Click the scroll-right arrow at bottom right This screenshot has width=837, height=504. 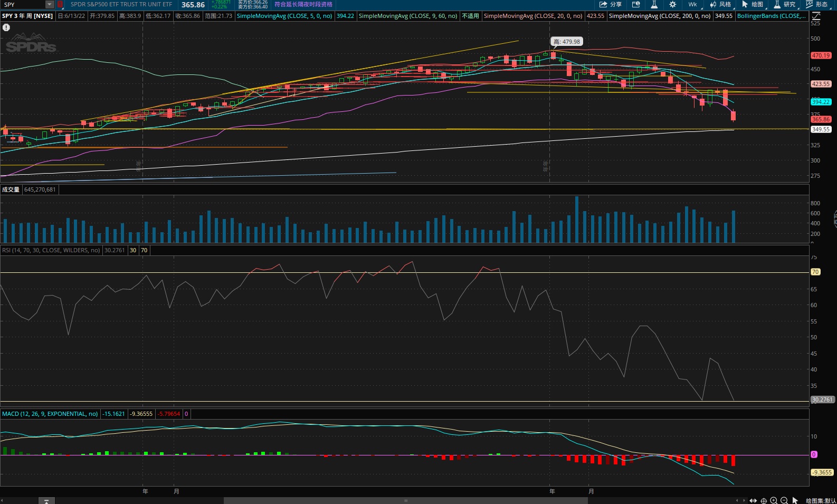coord(744,500)
